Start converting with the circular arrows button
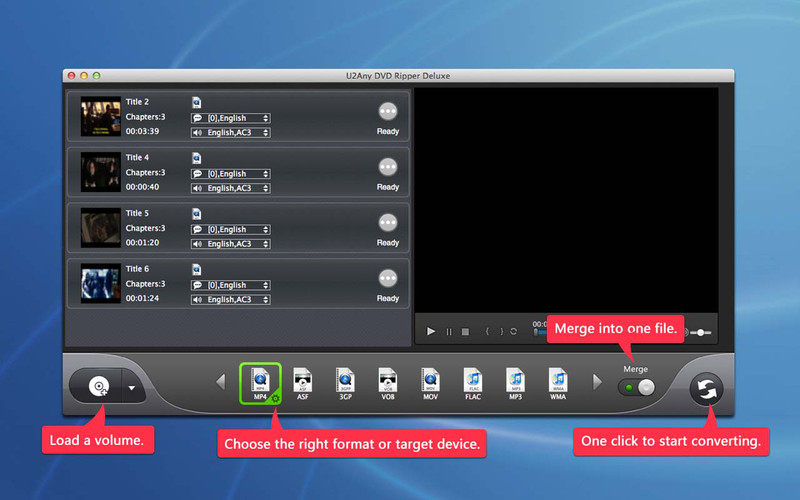This screenshot has height=500, width=800. [707, 390]
